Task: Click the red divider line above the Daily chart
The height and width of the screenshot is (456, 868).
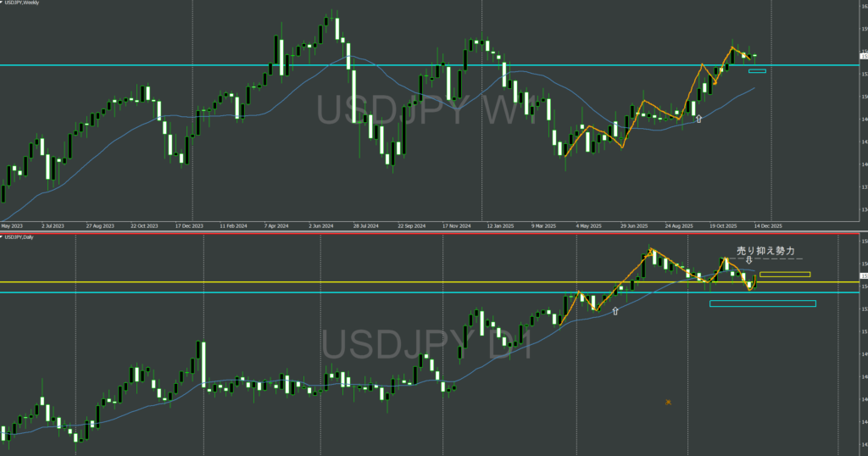Action: [424, 234]
